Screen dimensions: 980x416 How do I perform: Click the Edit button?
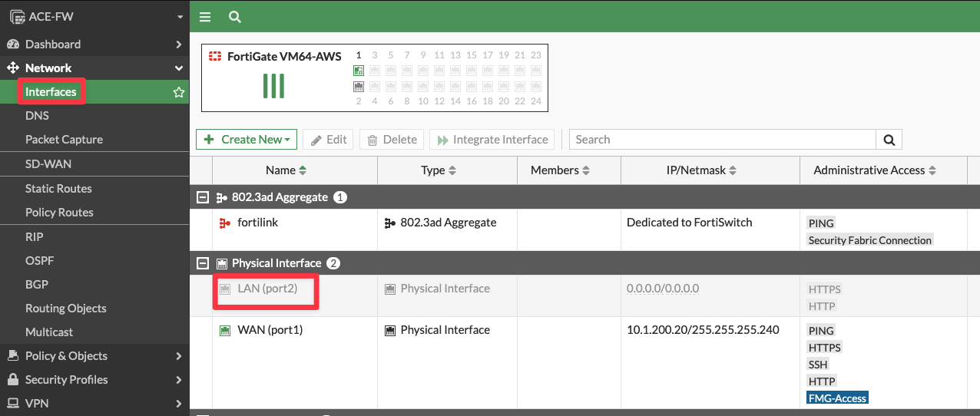pos(328,140)
